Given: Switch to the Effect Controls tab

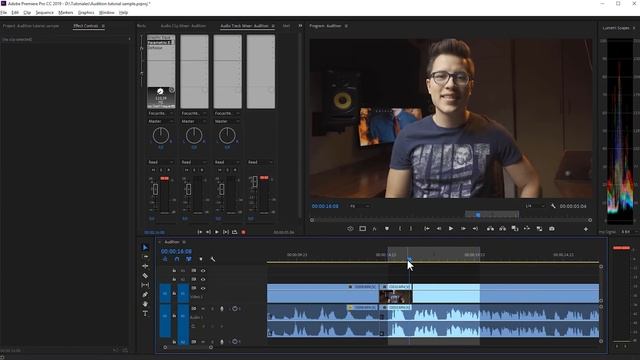Looking at the screenshot, I should 86,26.
